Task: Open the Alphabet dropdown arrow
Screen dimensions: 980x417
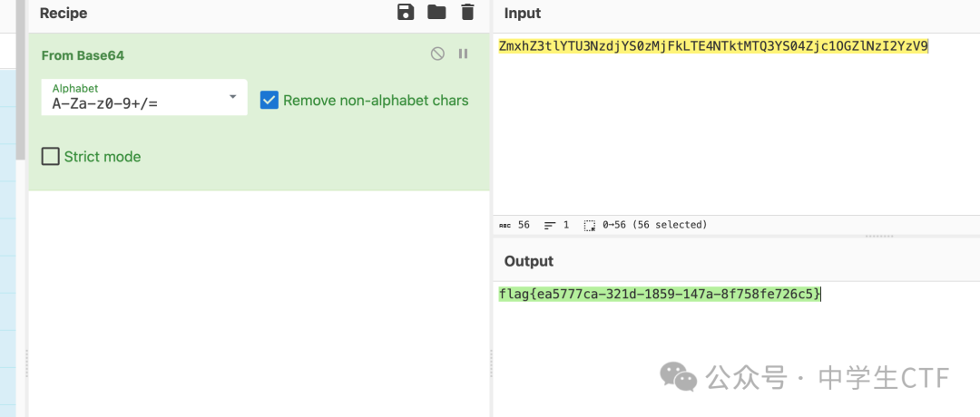Action: point(232,97)
